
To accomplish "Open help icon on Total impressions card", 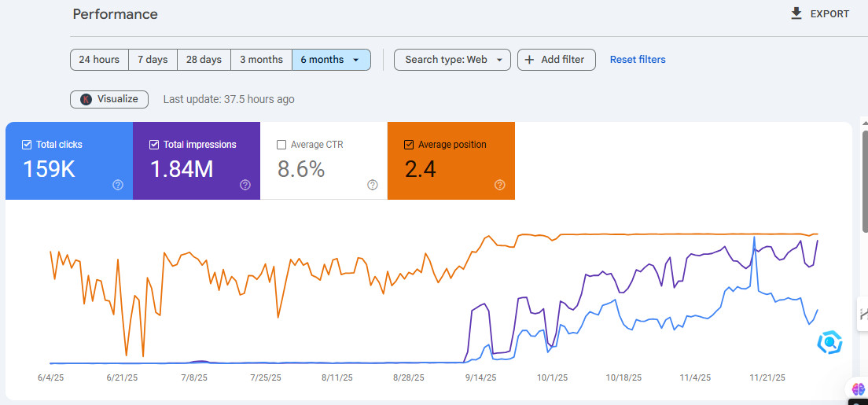I will pyautogui.click(x=245, y=185).
